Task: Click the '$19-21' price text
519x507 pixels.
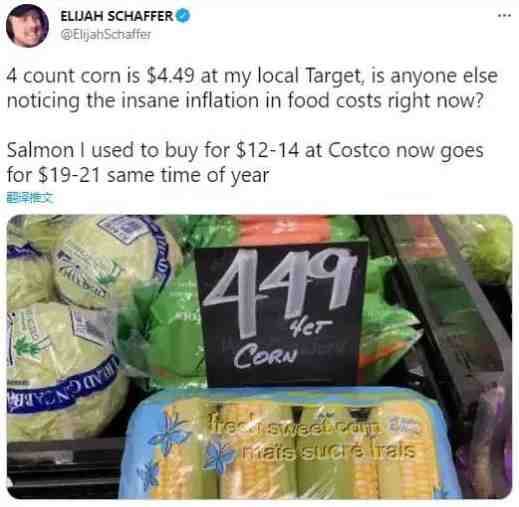Action: coord(69,175)
